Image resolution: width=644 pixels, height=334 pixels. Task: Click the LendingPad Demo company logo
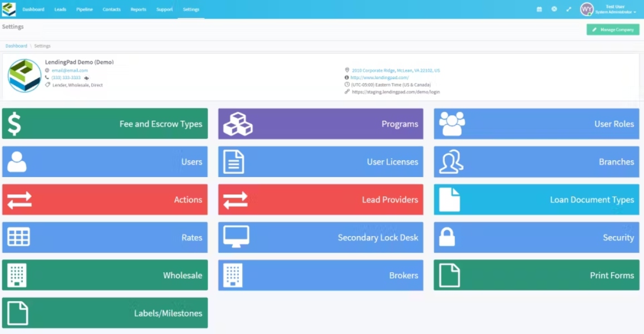click(24, 76)
